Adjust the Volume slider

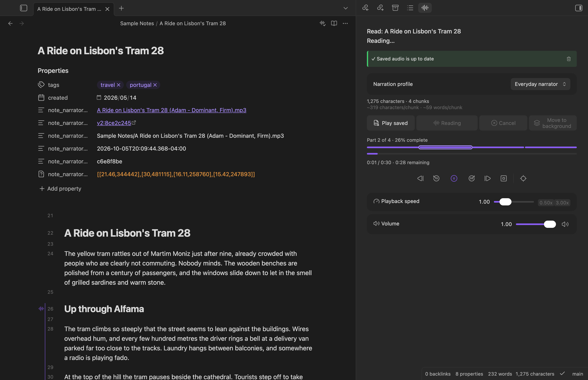click(536, 224)
